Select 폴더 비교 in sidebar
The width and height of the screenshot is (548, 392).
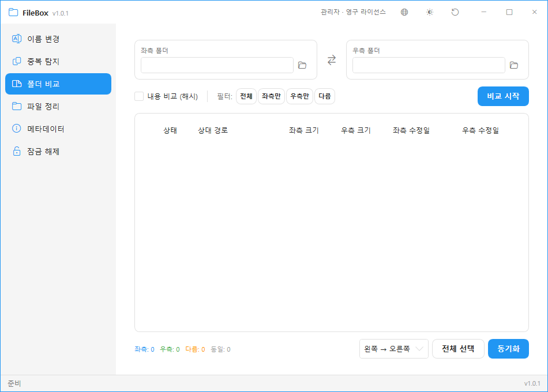pyautogui.click(x=58, y=84)
